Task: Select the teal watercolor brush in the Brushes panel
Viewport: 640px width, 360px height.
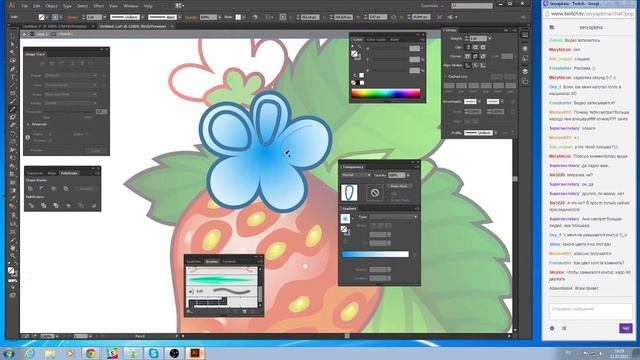Action: (x=222, y=280)
